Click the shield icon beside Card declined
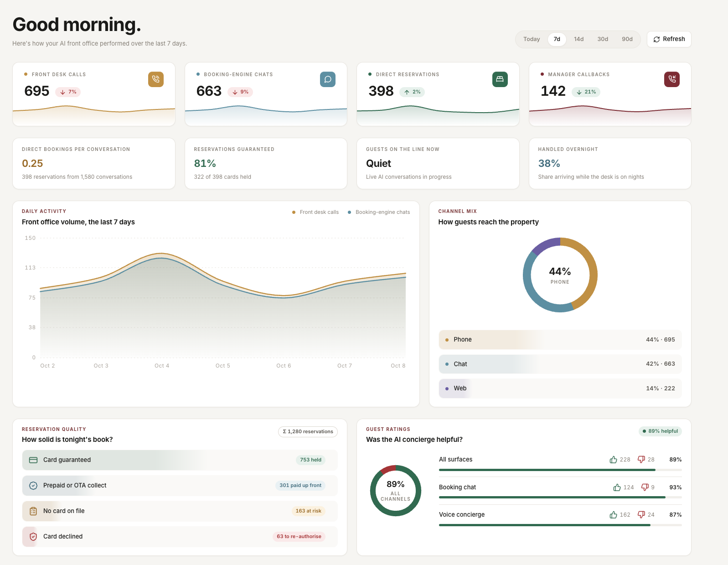 pos(33,537)
